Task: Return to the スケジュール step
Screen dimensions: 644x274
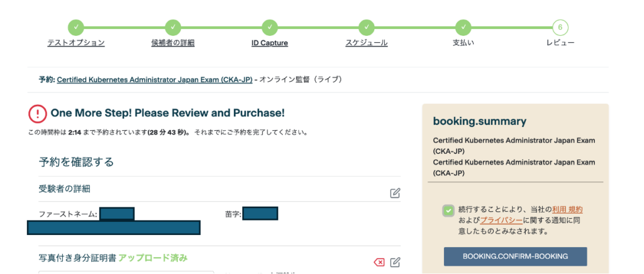Action: pos(367,43)
